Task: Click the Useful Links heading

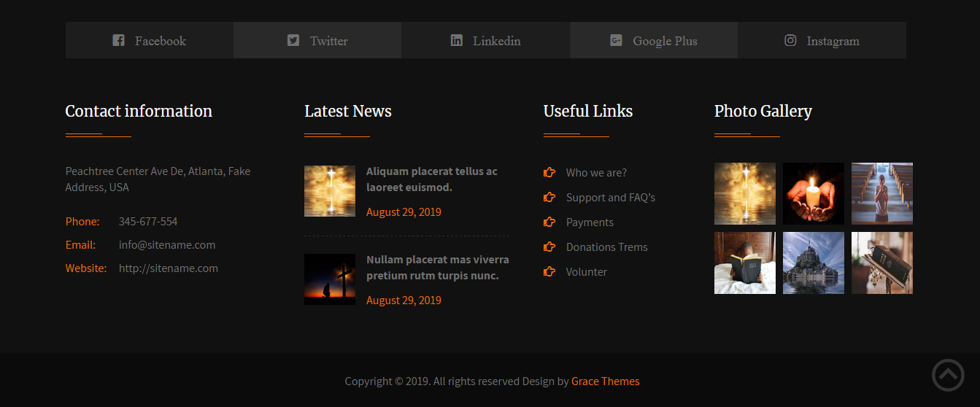Action: pos(588,111)
